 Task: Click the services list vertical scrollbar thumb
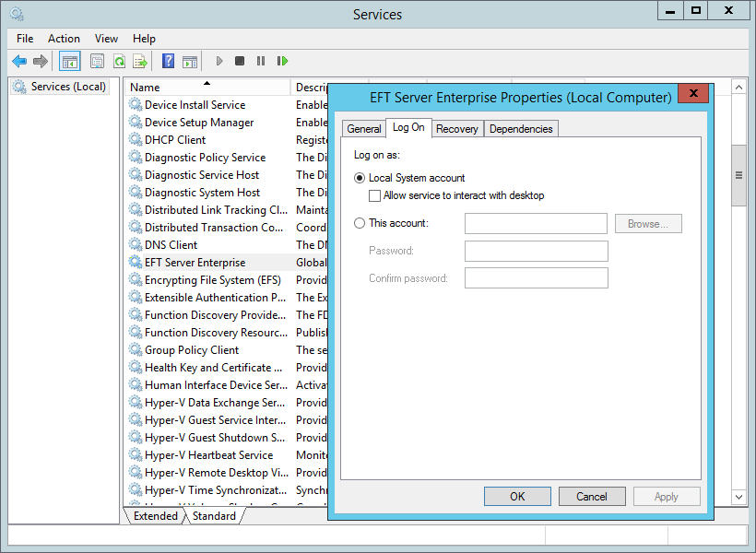(738, 175)
